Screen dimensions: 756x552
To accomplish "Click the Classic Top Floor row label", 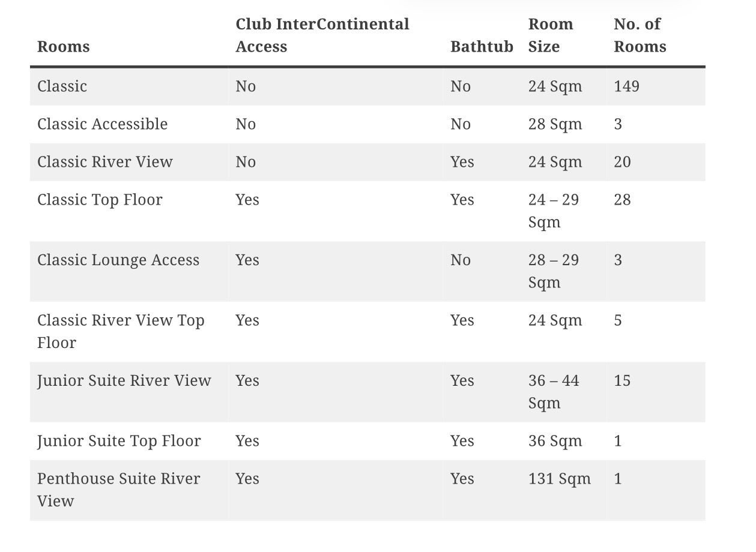I will 100,200.
